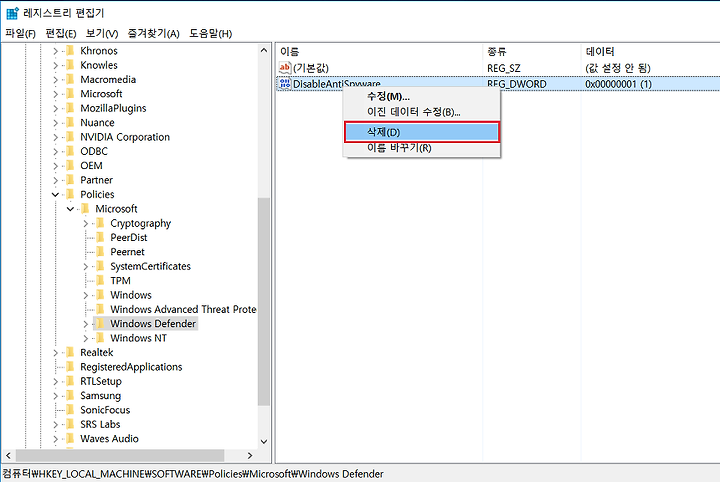
Task: Collapse the Microsoft key under Policies
Action: [x=70, y=209]
